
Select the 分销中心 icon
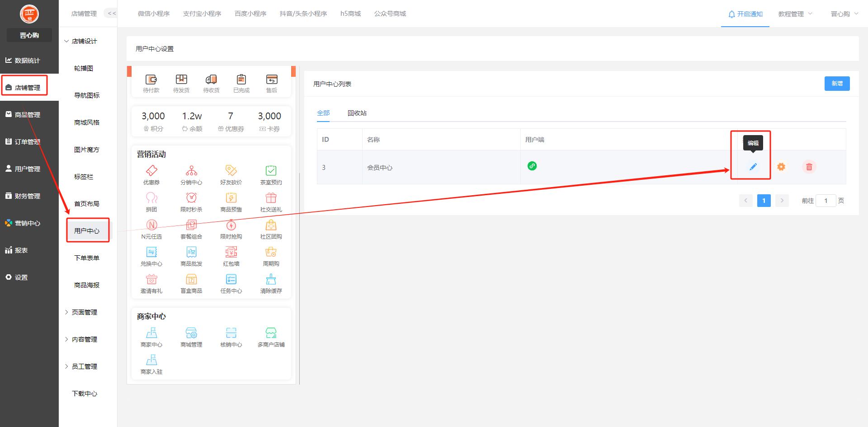click(x=191, y=171)
